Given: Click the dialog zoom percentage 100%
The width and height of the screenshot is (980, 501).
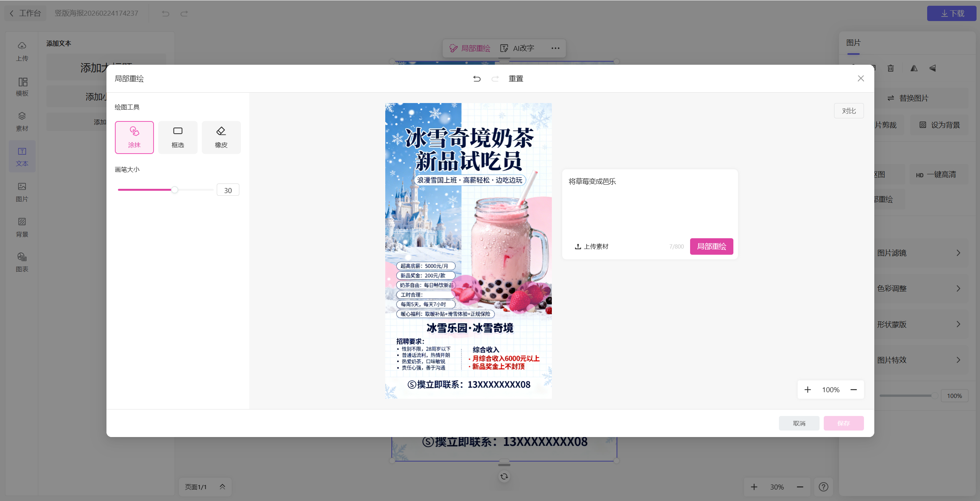Looking at the screenshot, I should coord(830,390).
